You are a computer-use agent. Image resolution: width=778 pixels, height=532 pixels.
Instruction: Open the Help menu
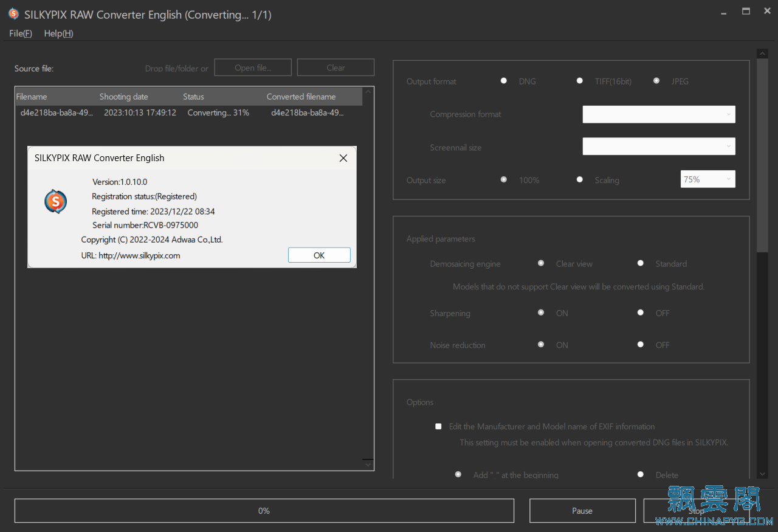pos(58,33)
